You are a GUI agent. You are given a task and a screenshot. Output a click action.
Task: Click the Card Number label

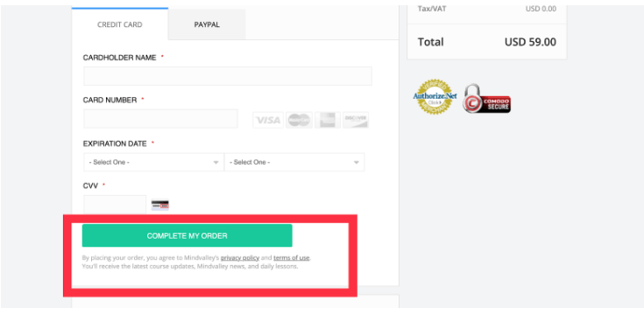click(110, 100)
